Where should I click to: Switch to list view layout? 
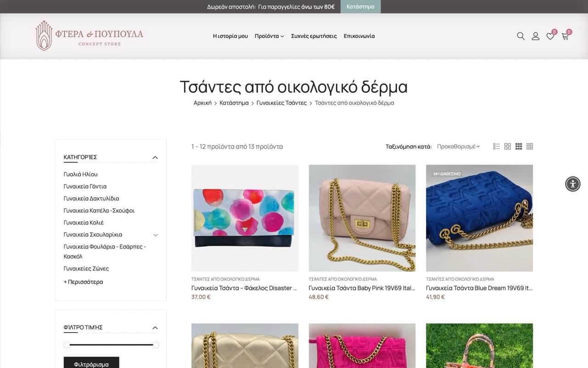pyautogui.click(x=496, y=146)
